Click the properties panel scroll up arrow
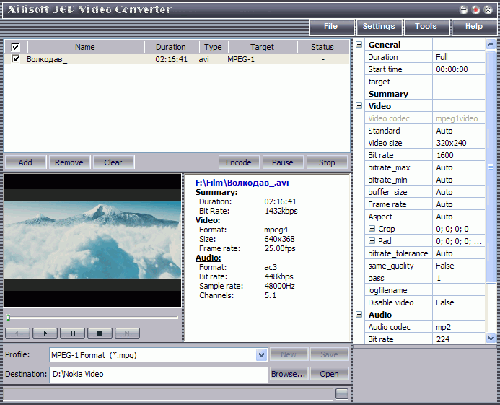Screen dimensions: 500x405 [491, 44]
